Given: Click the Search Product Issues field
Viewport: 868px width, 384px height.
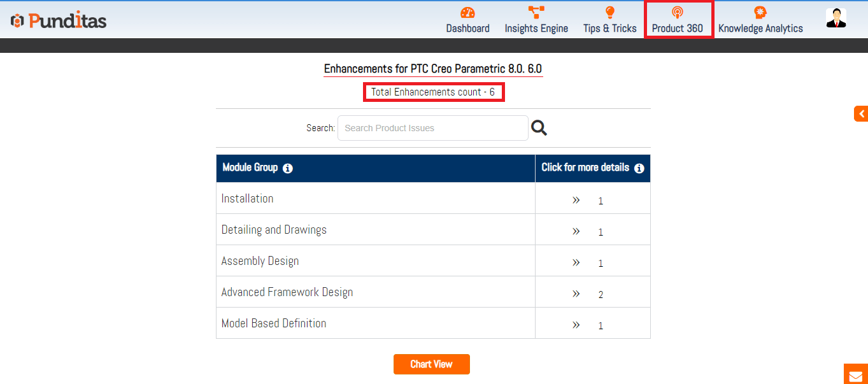Looking at the screenshot, I should coord(432,128).
